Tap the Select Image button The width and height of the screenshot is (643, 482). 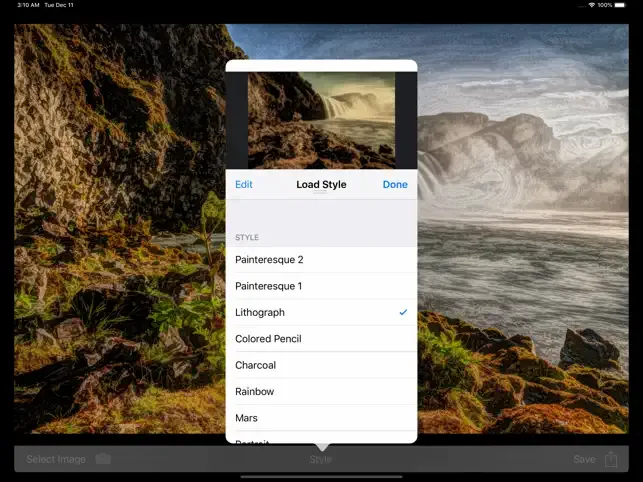[x=56, y=459]
